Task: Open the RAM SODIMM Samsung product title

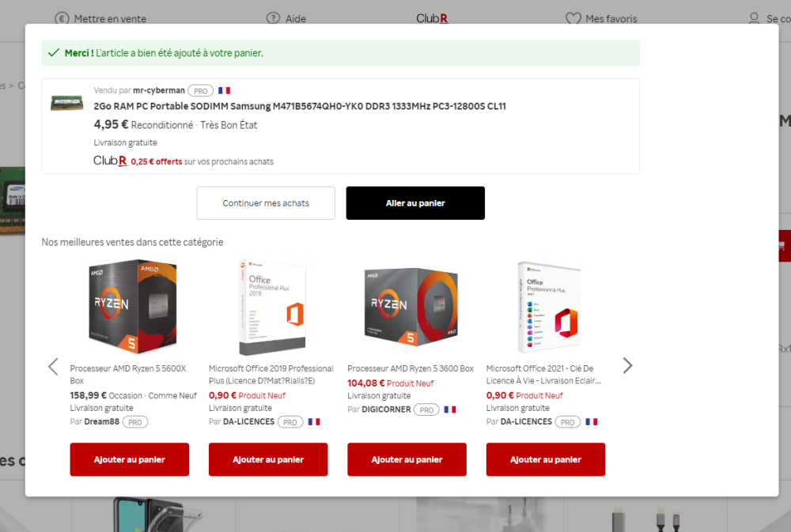Action: coord(300,107)
